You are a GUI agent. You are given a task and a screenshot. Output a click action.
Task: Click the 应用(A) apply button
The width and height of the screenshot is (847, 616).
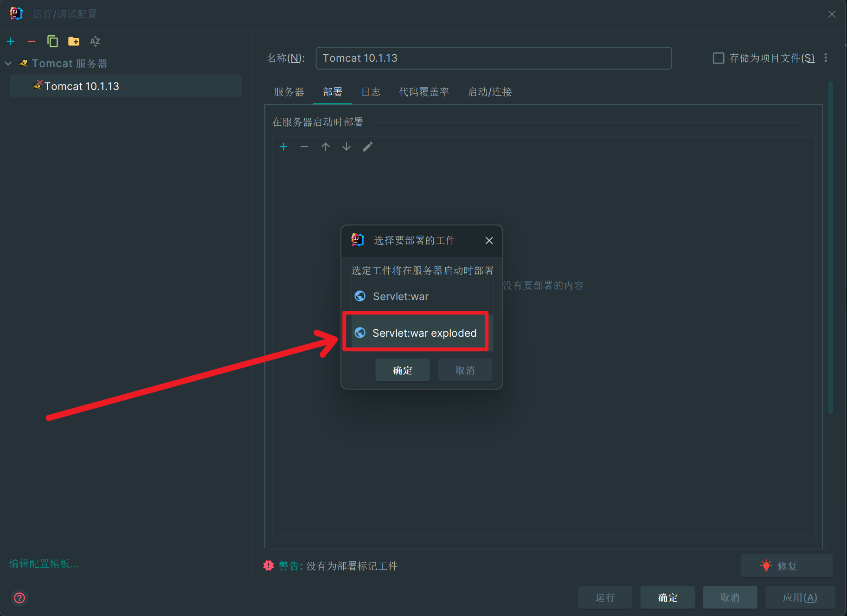800,597
